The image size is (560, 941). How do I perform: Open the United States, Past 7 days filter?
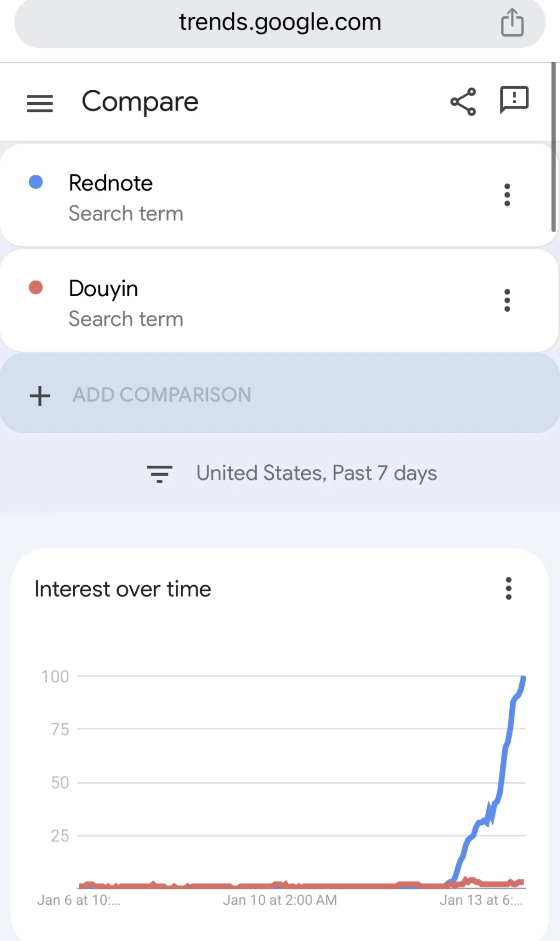(x=316, y=473)
